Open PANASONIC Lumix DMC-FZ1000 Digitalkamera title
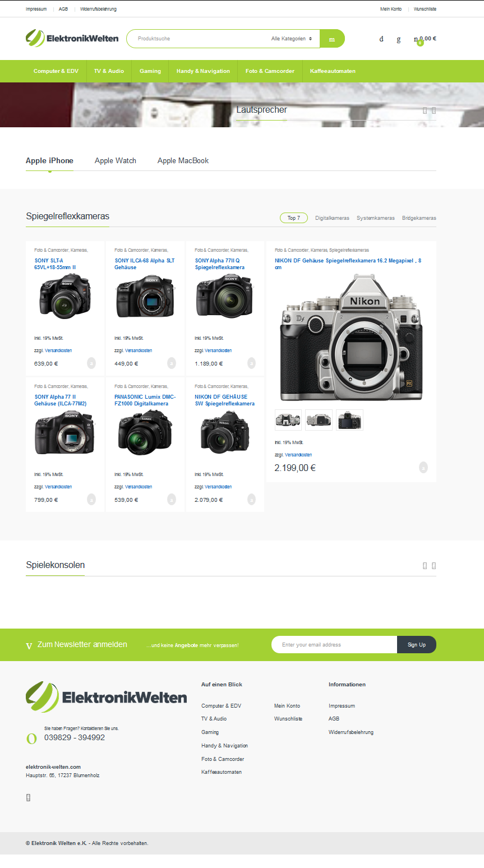The image size is (484, 868). 145,400
